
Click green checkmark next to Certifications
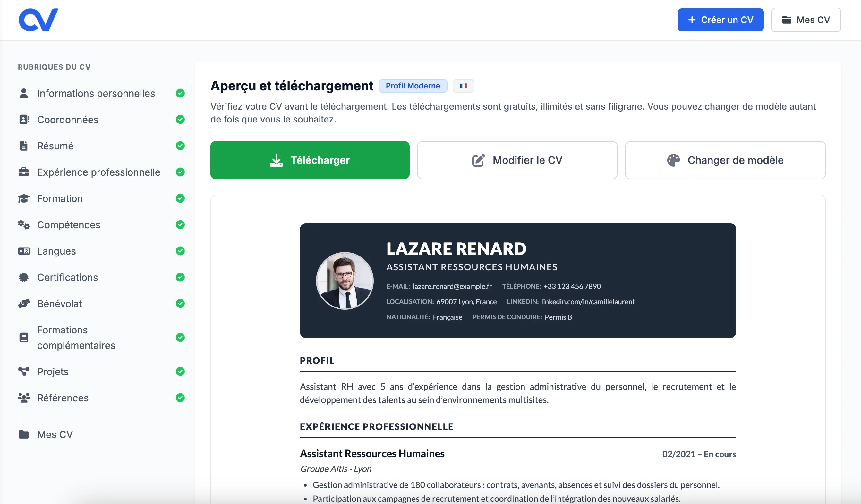coord(180,277)
